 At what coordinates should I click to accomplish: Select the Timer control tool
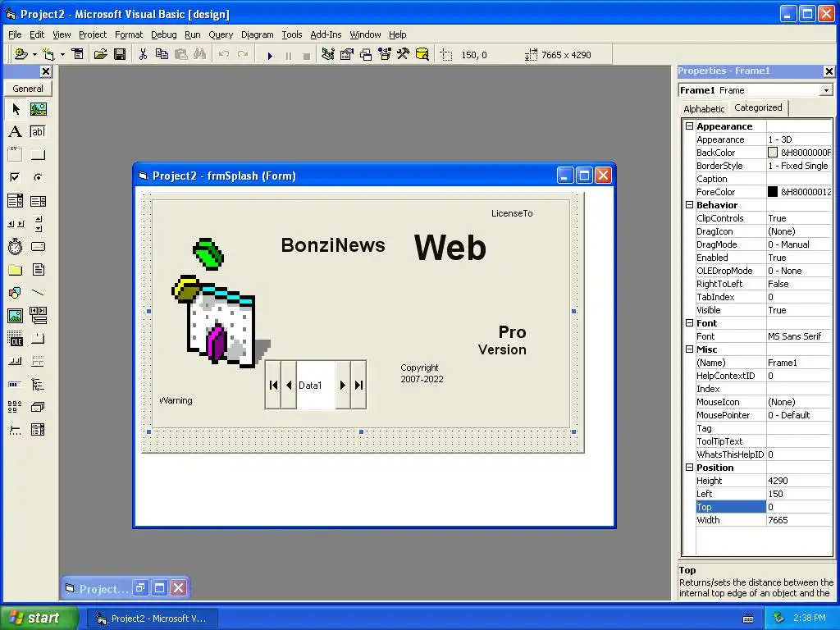(x=16, y=246)
